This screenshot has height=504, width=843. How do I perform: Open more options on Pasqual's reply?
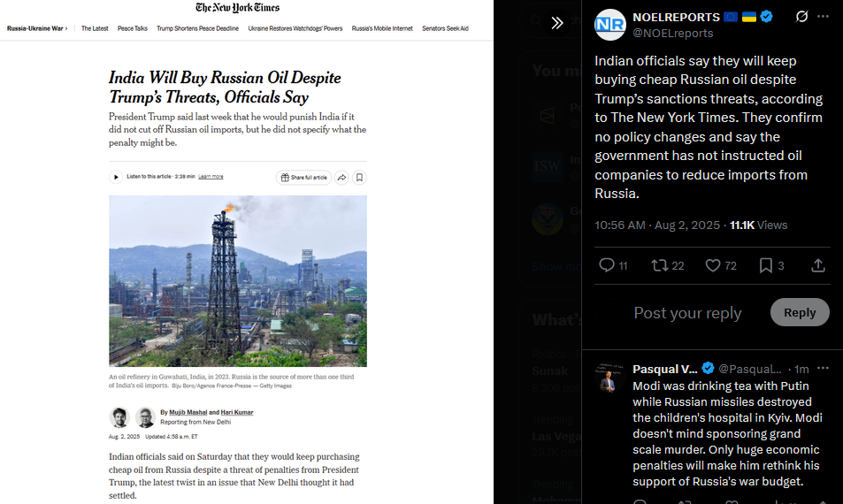[824, 369]
